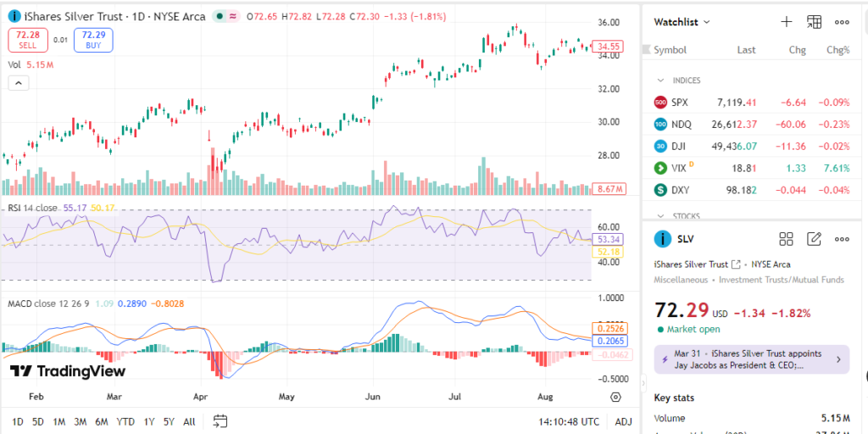The image size is (868, 434).
Task: Select the YTD time range
Action: [x=125, y=421]
